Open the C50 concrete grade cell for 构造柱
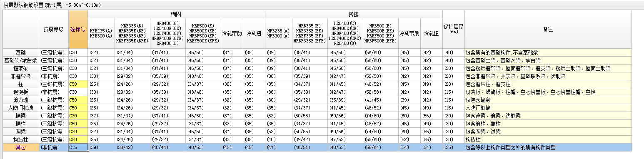Image resolution: width=644 pixels, height=159 pixels. pos(78,139)
